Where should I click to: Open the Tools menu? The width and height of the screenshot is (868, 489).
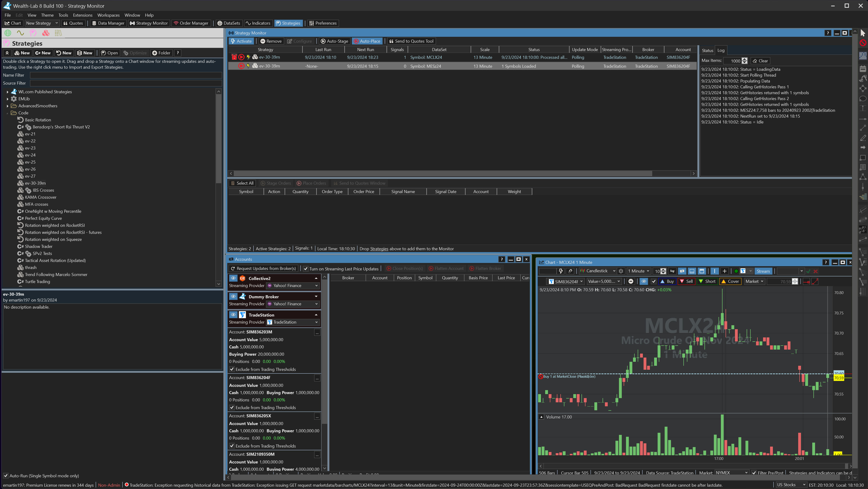point(63,15)
